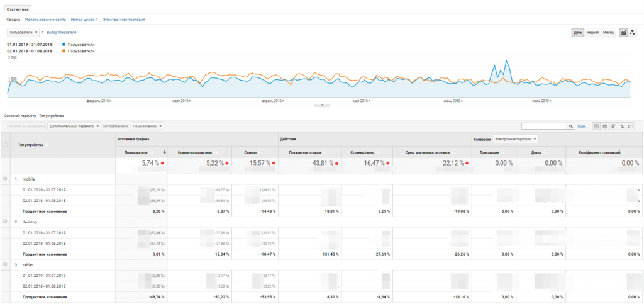Check the desktop row checkbox
This screenshot has height=304, width=644.
pyautogui.click(x=6, y=222)
